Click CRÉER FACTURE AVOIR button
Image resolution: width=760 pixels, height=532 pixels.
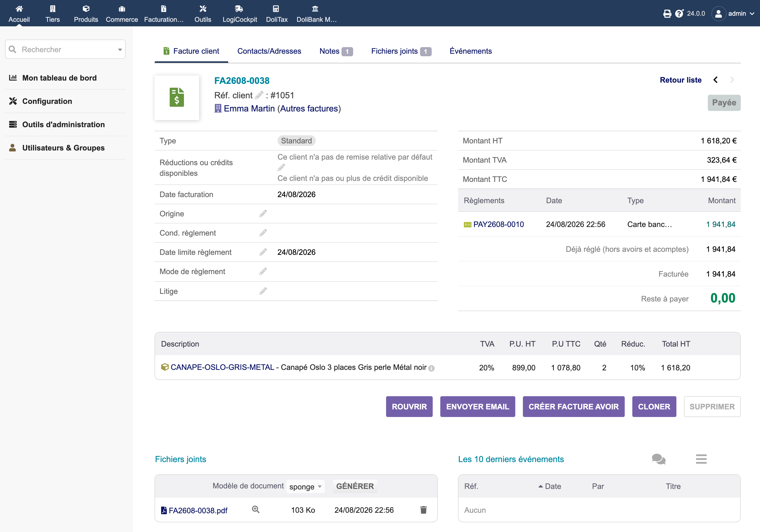click(573, 407)
